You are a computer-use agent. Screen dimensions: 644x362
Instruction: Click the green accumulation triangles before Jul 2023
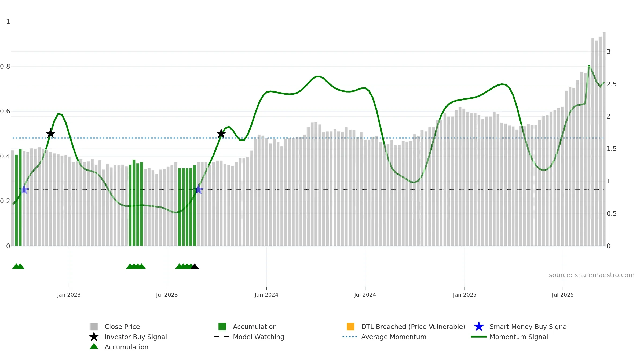[136, 266]
